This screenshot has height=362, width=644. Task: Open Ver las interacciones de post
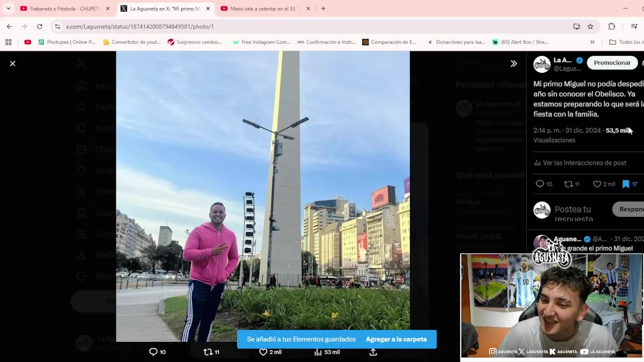pos(580,163)
